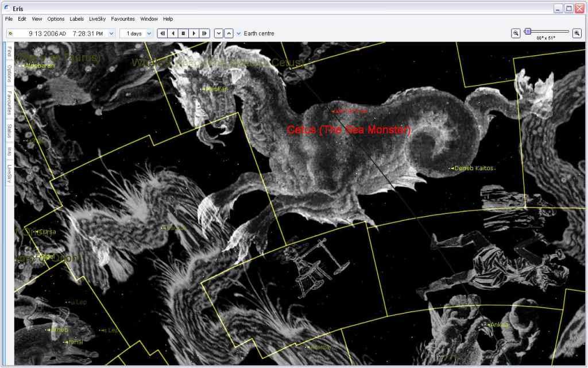Open the Info side panel tab
588x368 pixels.
pyautogui.click(x=9, y=151)
